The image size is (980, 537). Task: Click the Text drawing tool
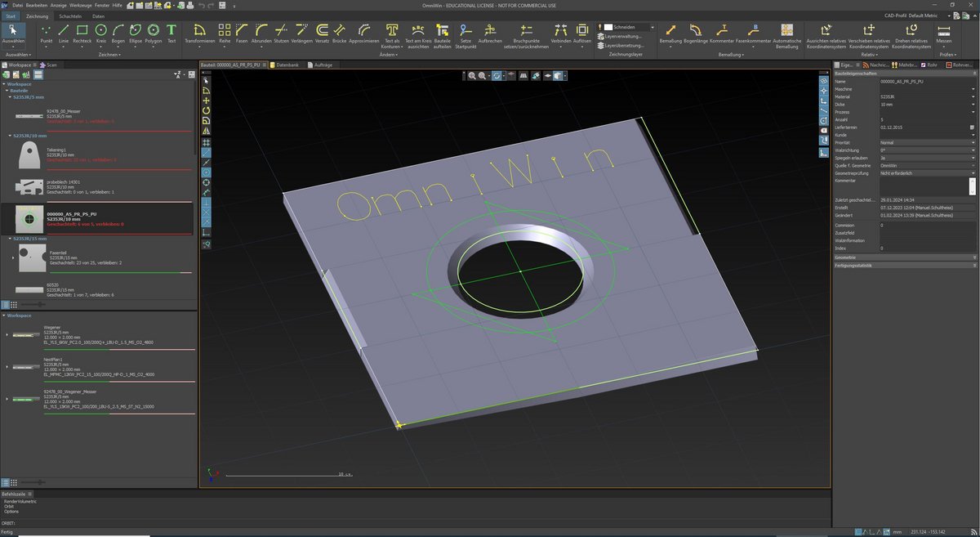(171, 34)
